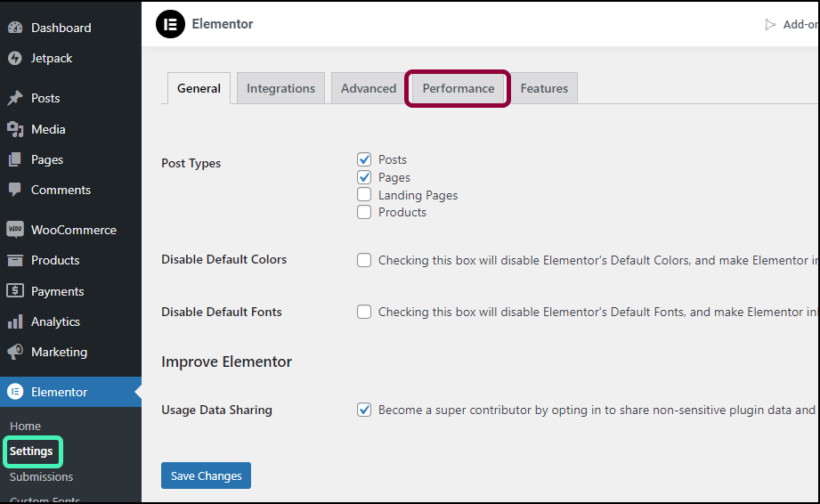Go to the Advanced settings tab

coord(369,89)
